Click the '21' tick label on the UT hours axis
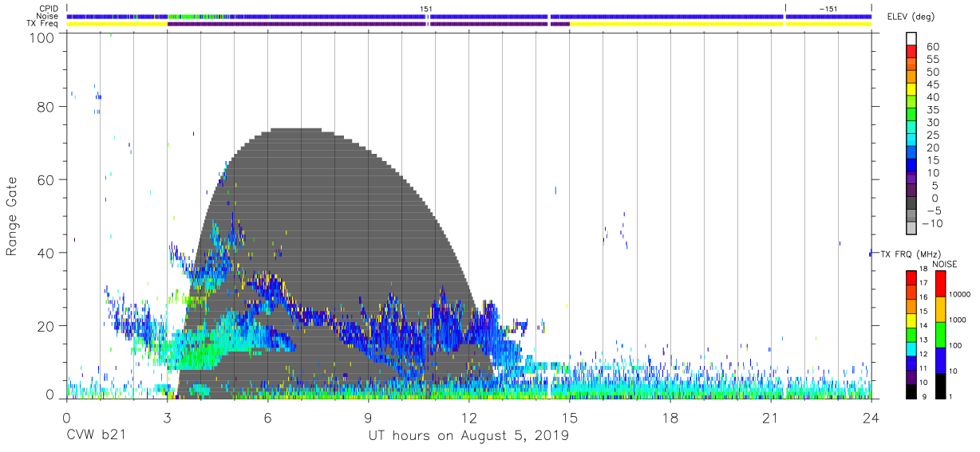The image size is (980, 452). click(x=770, y=417)
